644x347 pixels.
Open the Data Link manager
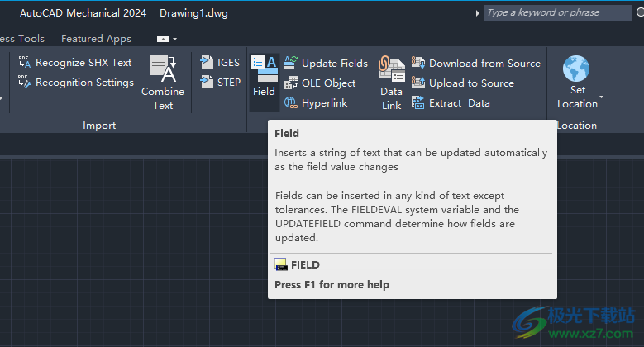coord(391,83)
